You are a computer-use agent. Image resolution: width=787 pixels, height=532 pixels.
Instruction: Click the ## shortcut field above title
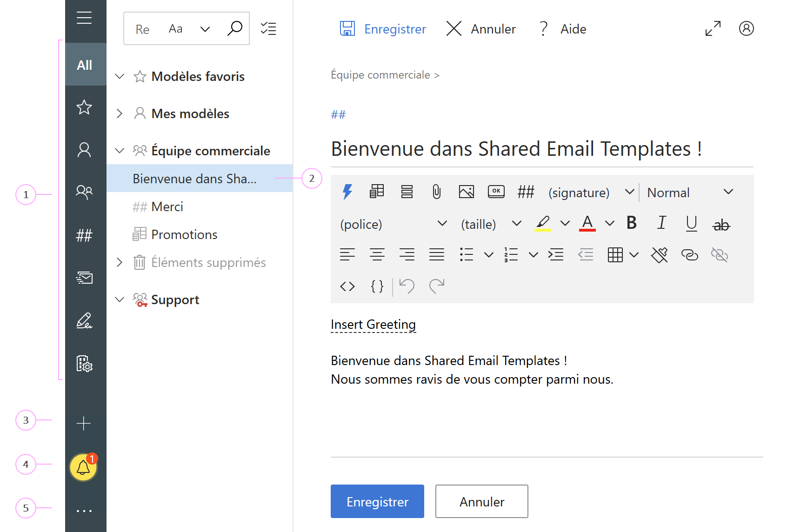(x=339, y=114)
